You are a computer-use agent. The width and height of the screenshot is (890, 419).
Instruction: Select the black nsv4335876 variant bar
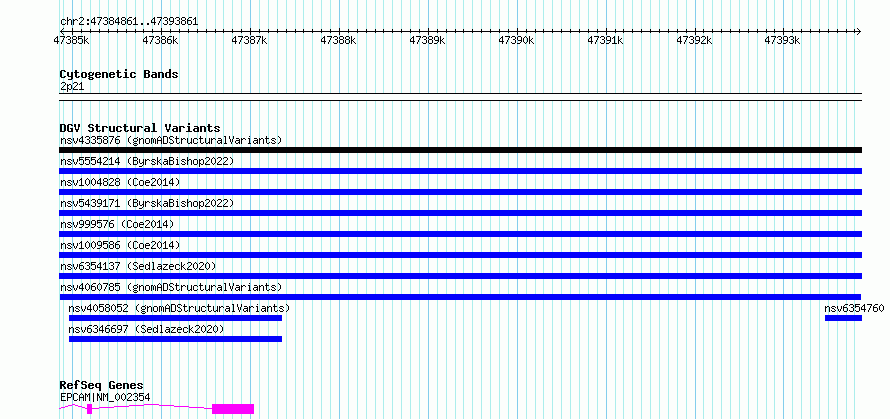[x=461, y=150]
